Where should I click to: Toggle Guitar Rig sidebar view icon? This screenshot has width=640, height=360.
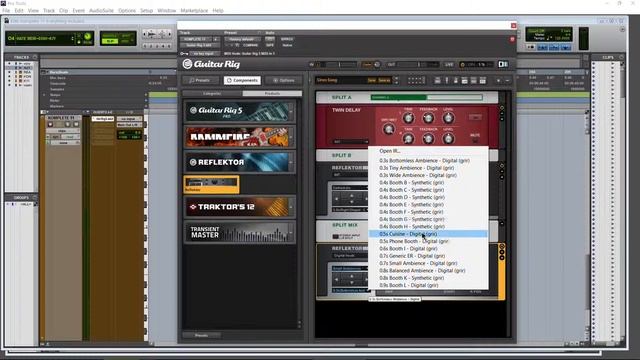coord(503,64)
